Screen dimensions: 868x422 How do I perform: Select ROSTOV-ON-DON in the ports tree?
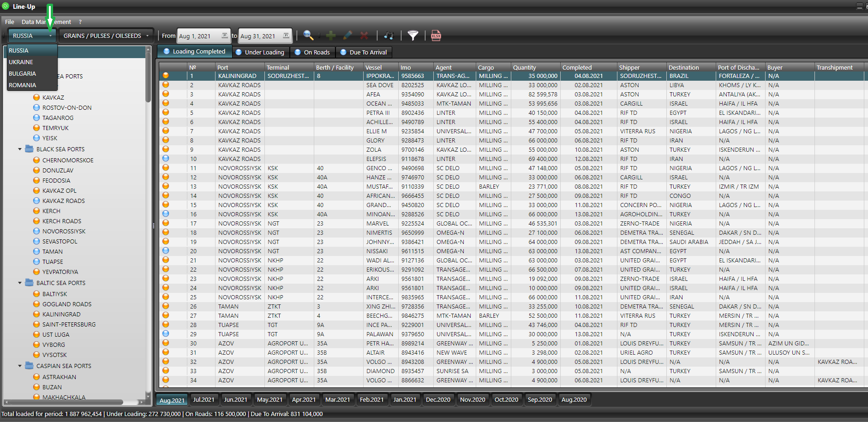[x=67, y=107]
